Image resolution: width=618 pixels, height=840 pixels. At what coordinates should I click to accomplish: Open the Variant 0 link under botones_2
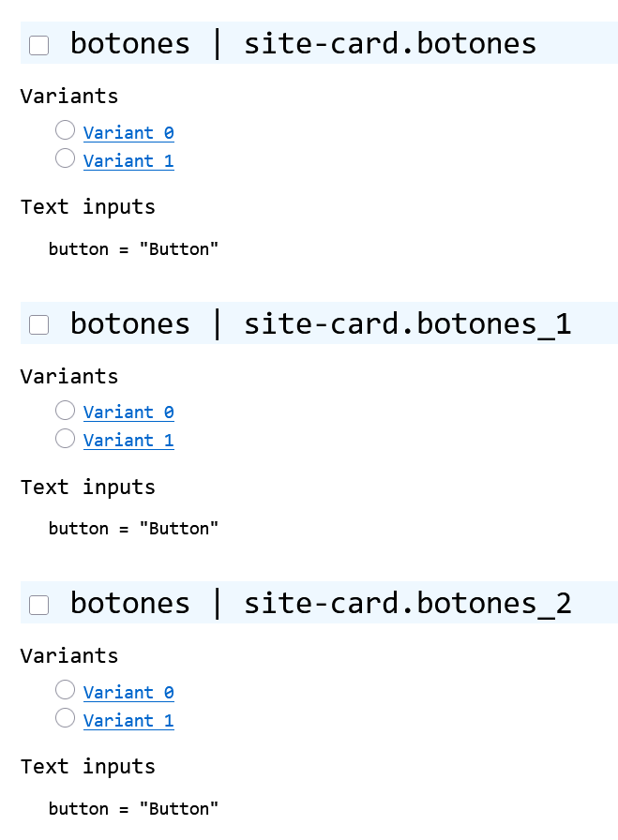128,692
